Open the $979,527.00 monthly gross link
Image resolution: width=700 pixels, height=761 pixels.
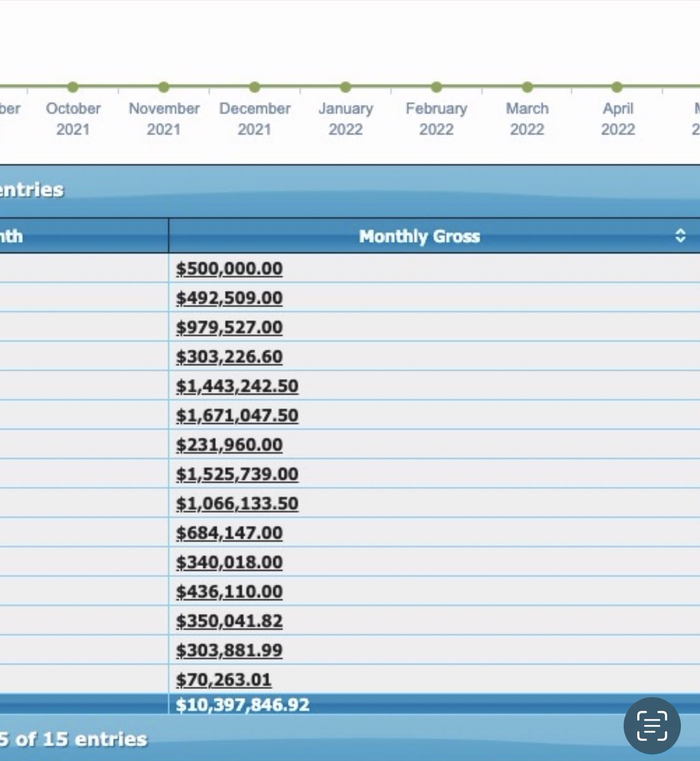[229, 327]
